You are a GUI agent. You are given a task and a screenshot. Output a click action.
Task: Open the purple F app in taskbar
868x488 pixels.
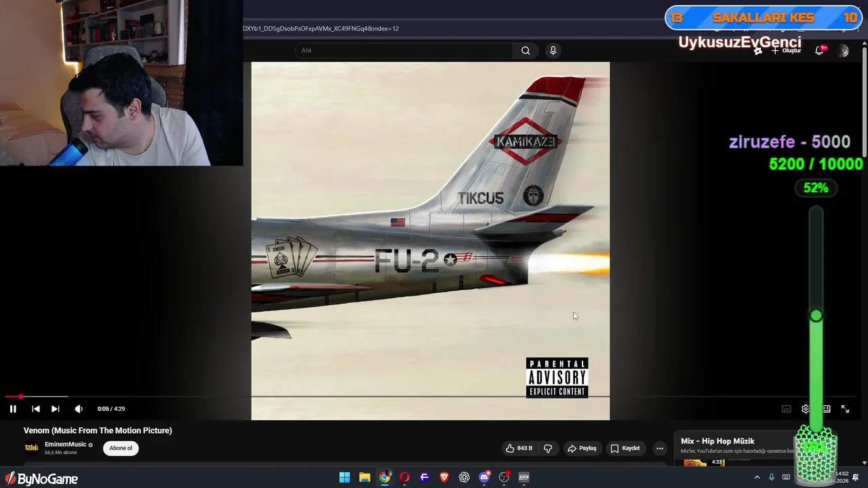tap(425, 477)
